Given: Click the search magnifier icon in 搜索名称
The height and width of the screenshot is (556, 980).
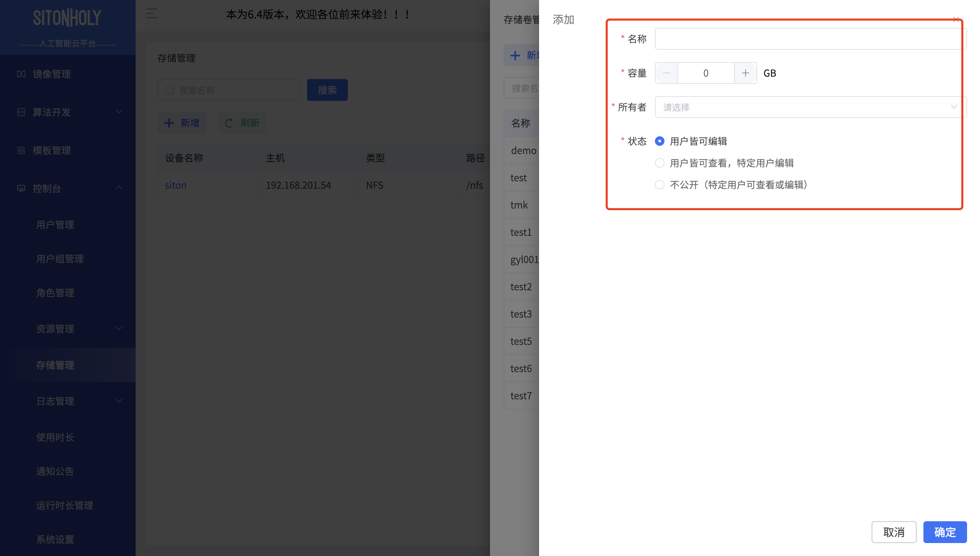Looking at the screenshot, I should coord(170,90).
